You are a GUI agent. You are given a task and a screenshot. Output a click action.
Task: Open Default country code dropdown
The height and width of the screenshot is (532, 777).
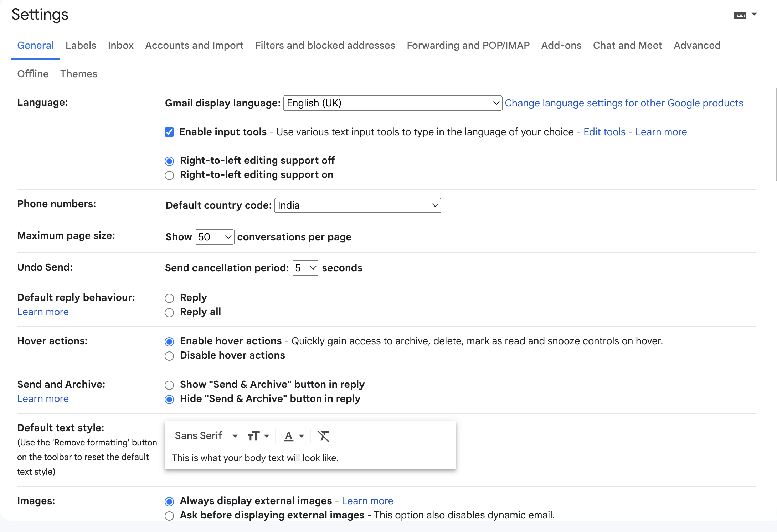357,205
